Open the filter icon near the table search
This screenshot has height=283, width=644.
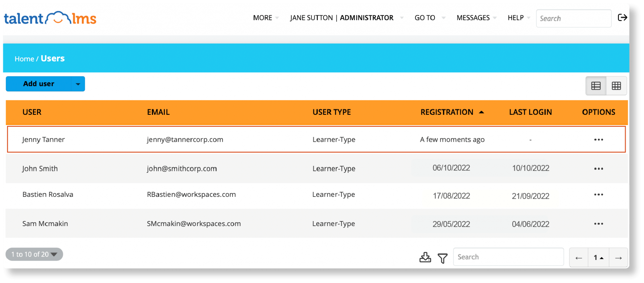tap(442, 258)
